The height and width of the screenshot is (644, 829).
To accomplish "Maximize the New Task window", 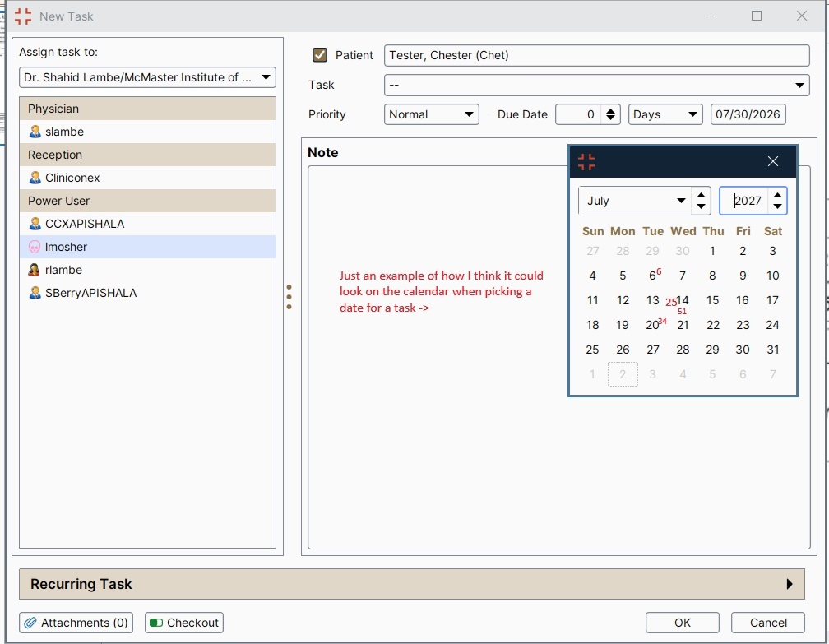I will pyautogui.click(x=757, y=16).
